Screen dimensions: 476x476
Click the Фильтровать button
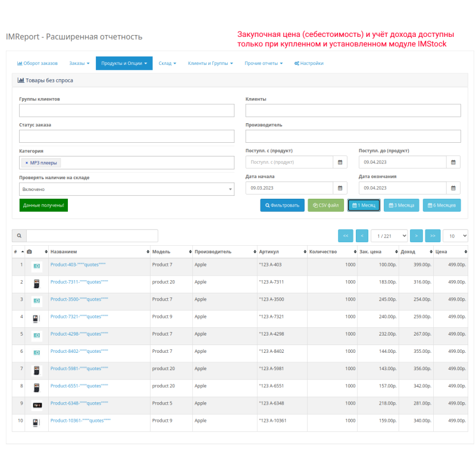[x=282, y=205]
